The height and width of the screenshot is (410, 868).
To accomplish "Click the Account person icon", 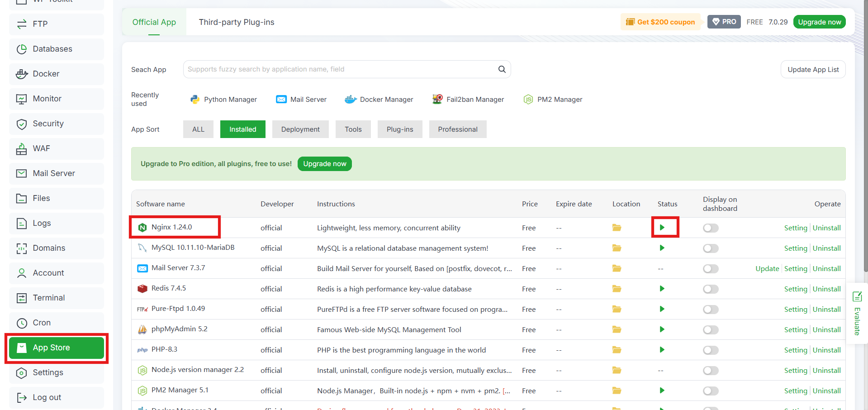I will [x=21, y=273].
